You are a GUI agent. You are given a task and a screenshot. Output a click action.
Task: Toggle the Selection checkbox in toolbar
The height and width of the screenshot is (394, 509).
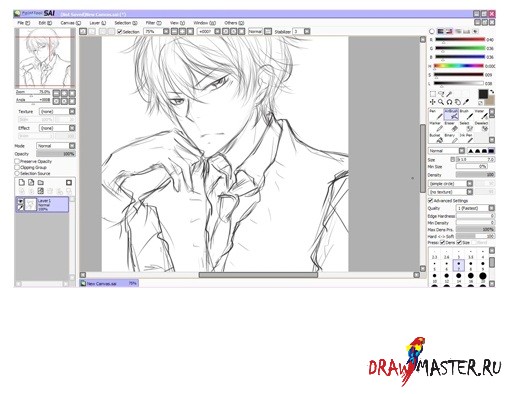(120, 32)
